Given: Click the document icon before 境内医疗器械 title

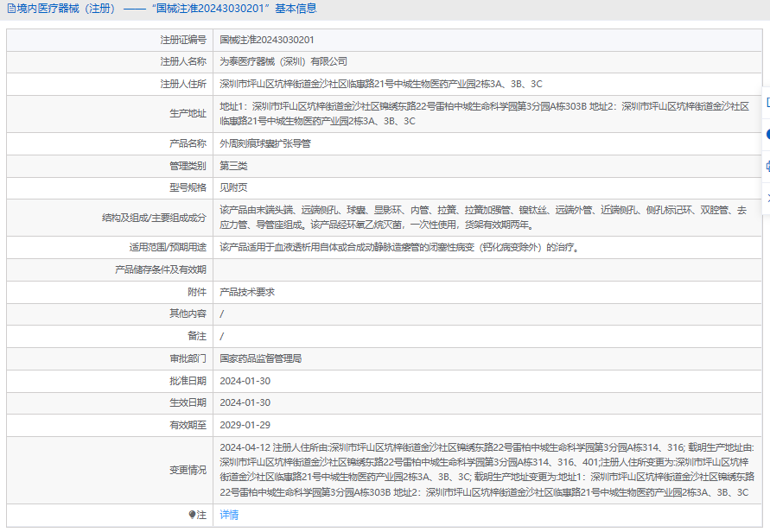Looking at the screenshot, I should (x=11, y=9).
